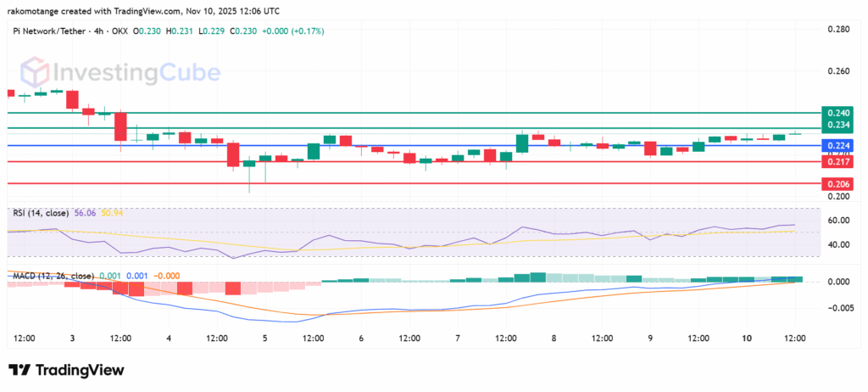This screenshot has height=392, width=868.
Task: Click the date label 8 on time axis
Action: [x=554, y=338]
